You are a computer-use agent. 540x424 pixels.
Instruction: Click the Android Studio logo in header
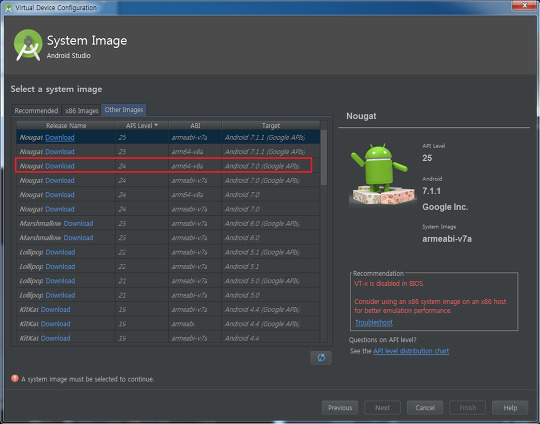point(28,45)
